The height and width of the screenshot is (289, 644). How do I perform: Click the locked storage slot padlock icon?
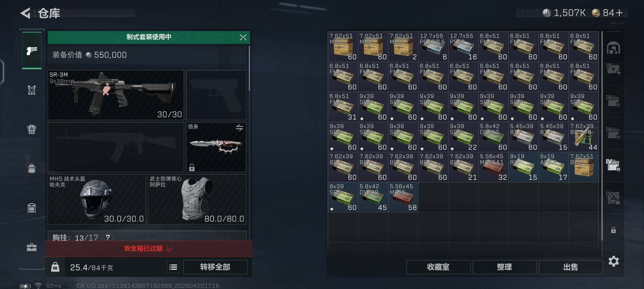coord(614,230)
